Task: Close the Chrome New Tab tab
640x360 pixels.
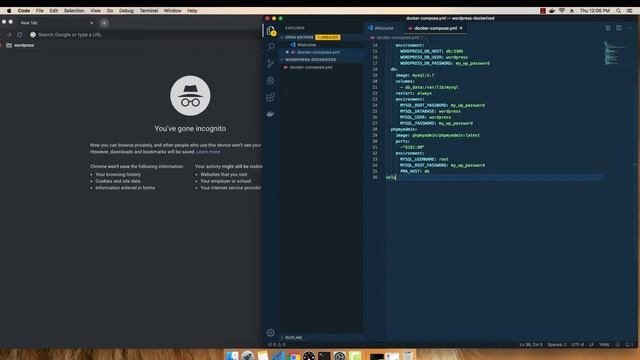Action: click(x=91, y=23)
